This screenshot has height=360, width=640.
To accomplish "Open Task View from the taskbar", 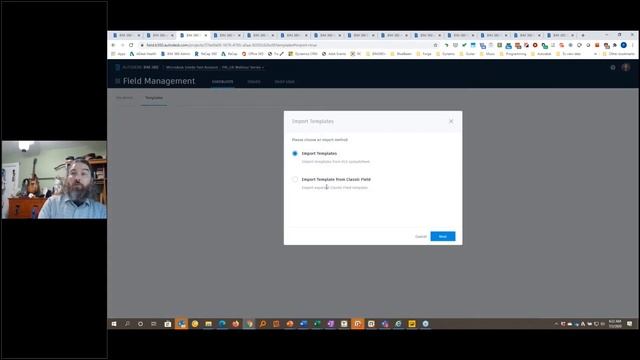I will 154,324.
